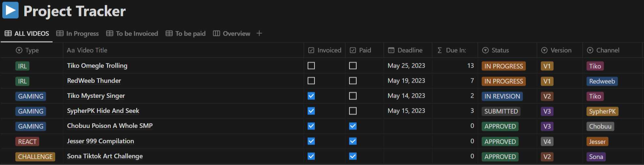Open the Chobuu Poison A Whole SMP page
This screenshot has width=644, height=165.
(x=110, y=126)
